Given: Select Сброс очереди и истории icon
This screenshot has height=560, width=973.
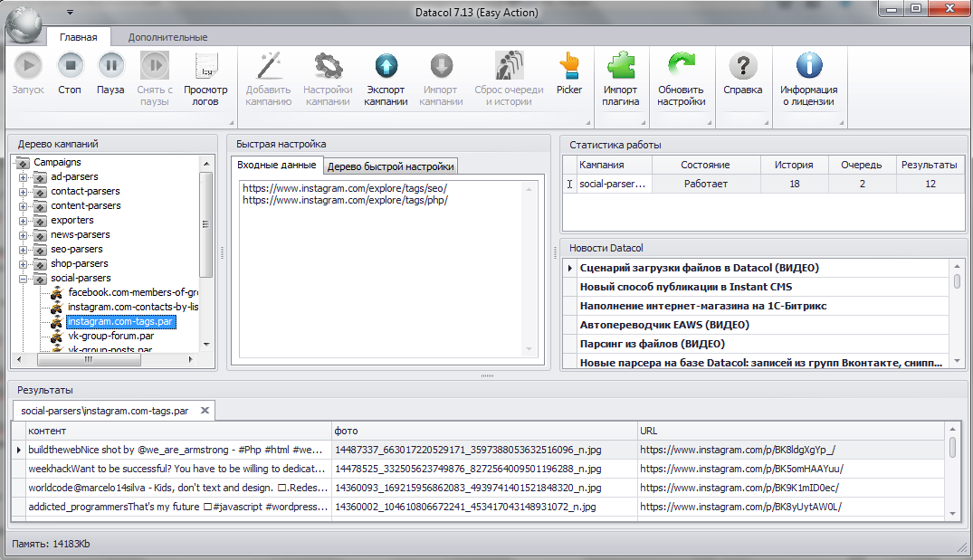Looking at the screenshot, I should coord(509,66).
